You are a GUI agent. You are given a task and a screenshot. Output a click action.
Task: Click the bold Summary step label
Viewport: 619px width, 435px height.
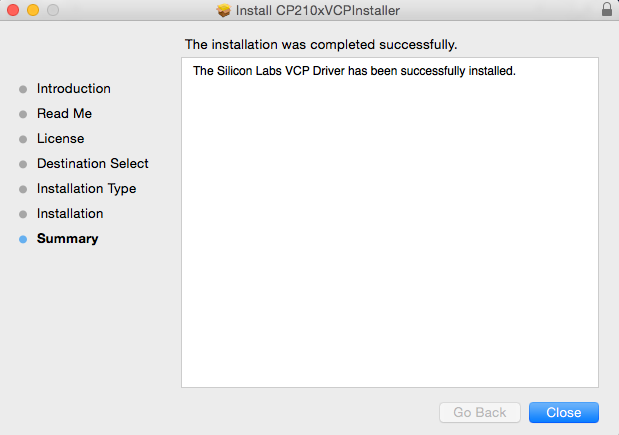(x=68, y=239)
